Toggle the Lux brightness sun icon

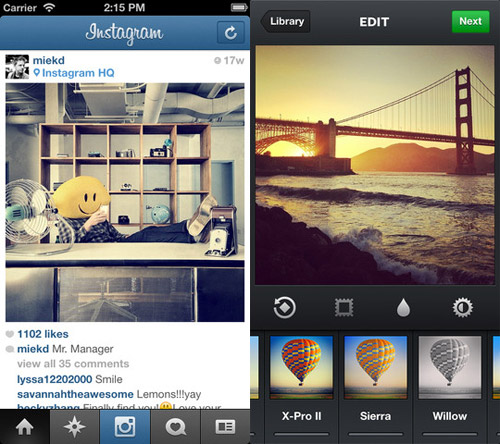click(x=463, y=307)
